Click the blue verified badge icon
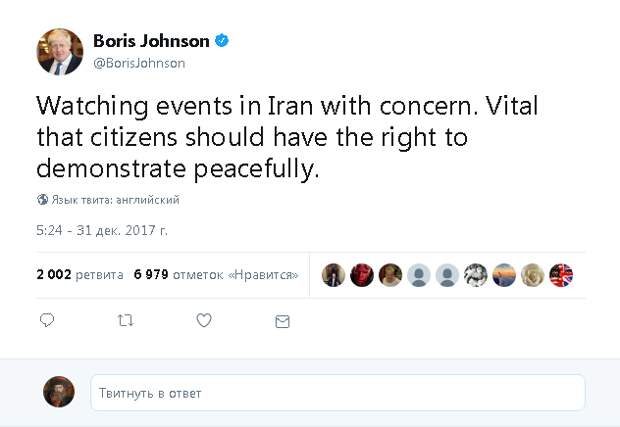 click(222, 41)
